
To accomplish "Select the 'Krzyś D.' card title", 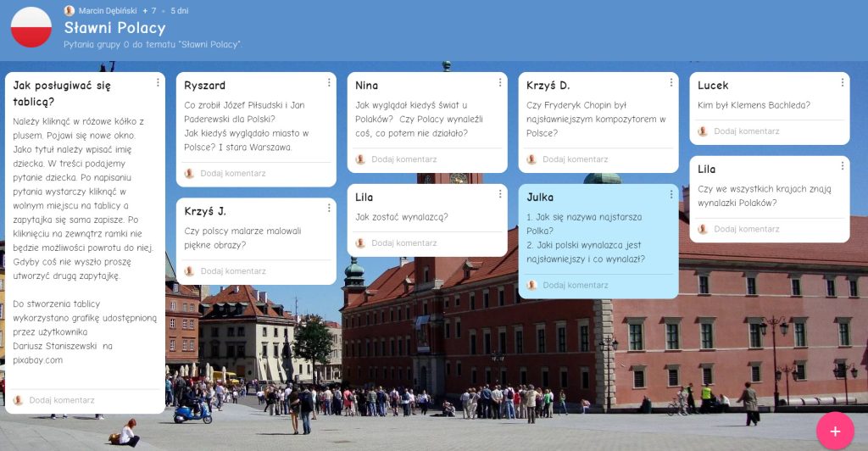I will pos(548,86).
